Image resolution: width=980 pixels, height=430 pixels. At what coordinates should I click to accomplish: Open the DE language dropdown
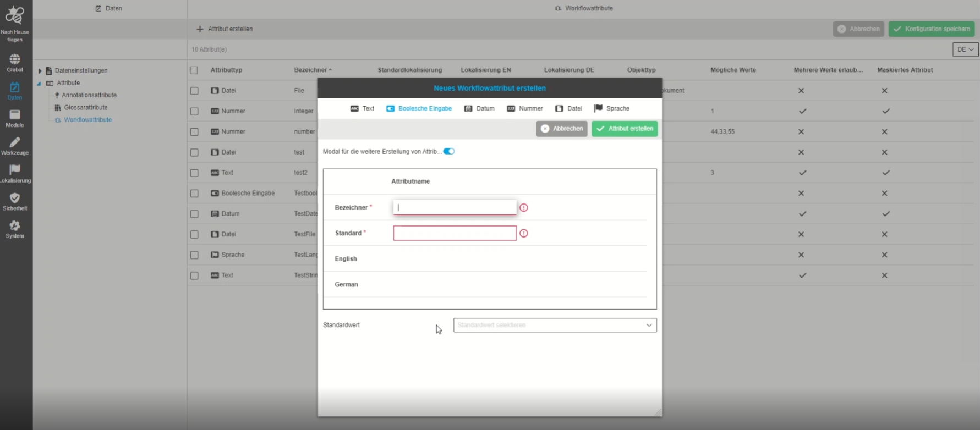pyautogui.click(x=966, y=49)
